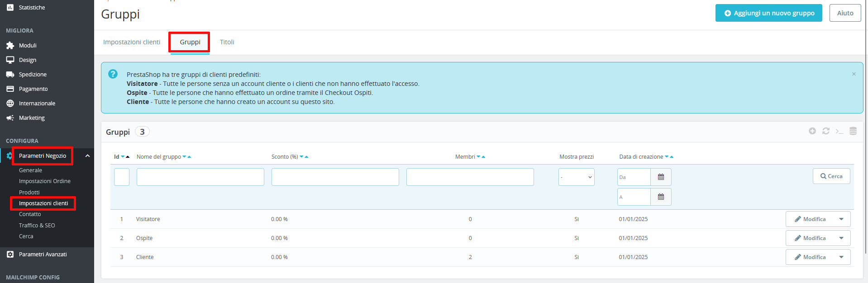This screenshot has width=868, height=283.
Task: Open the A date calendar picker
Action: [661, 197]
